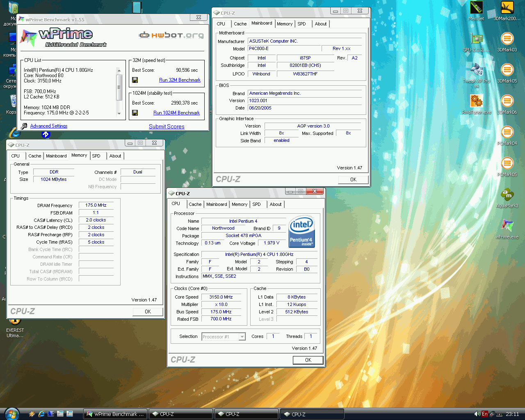The width and height of the screenshot is (525, 420).
Task: Click the Submit Scores link
Action: pyautogui.click(x=167, y=126)
